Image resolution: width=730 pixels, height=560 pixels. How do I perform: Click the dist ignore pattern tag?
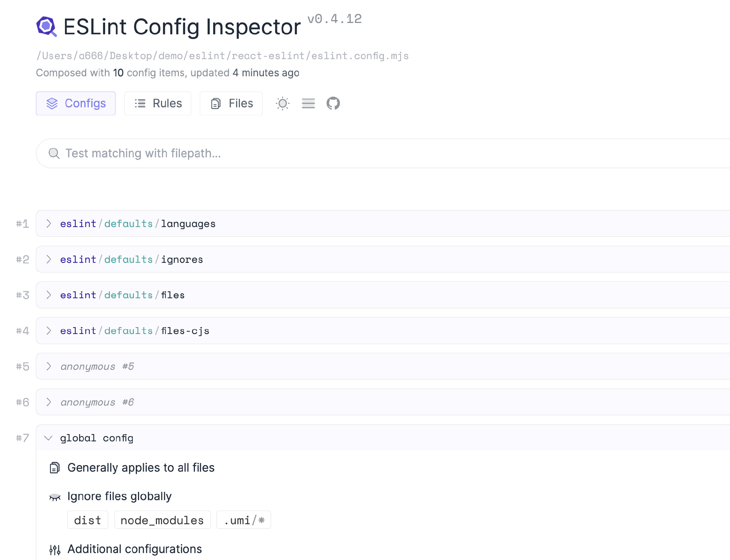coord(88,520)
